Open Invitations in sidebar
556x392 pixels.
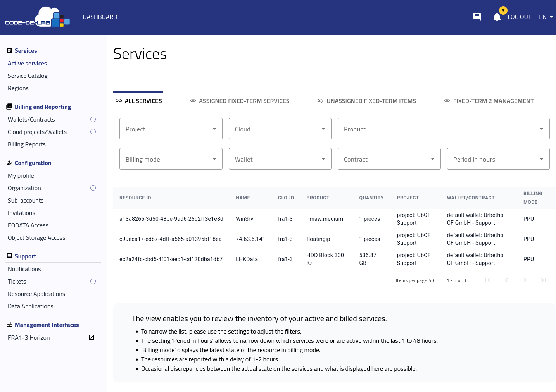click(21, 213)
